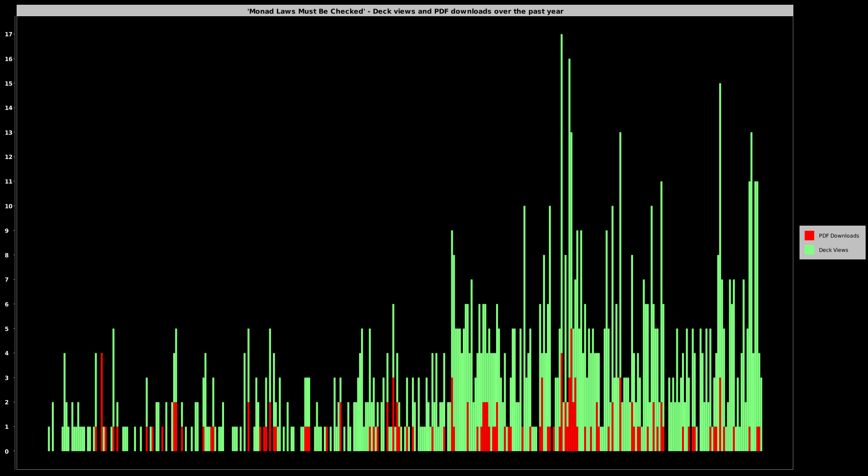Screen dimensions: 868x476
Task: Click the red PDF Downloads legend swatch
Action: 809,236
